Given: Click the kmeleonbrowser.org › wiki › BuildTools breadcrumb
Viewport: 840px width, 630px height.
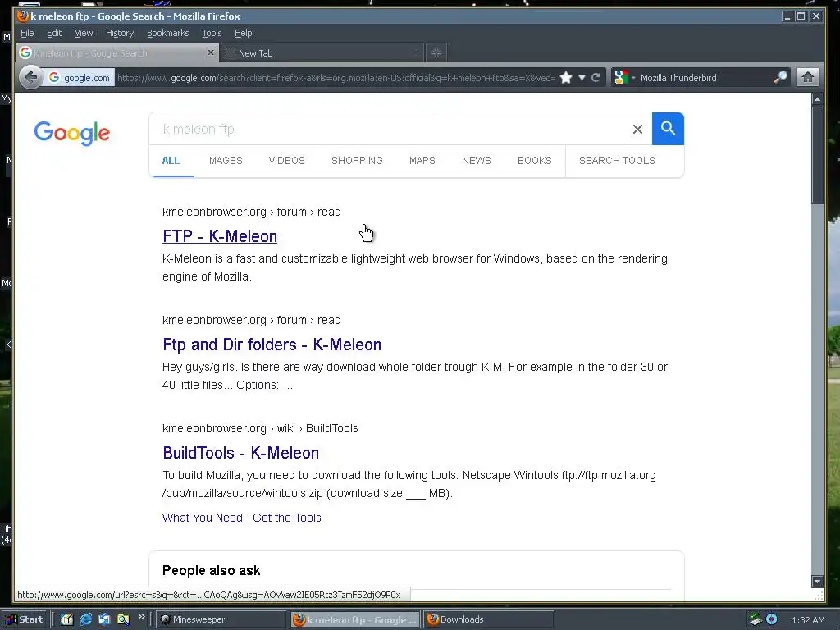Looking at the screenshot, I should (260, 428).
